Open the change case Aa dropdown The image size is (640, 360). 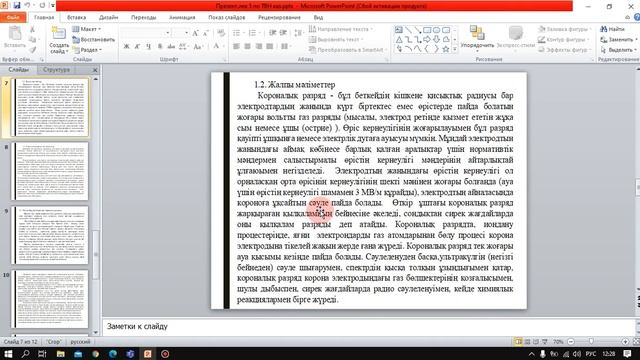(x=198, y=47)
